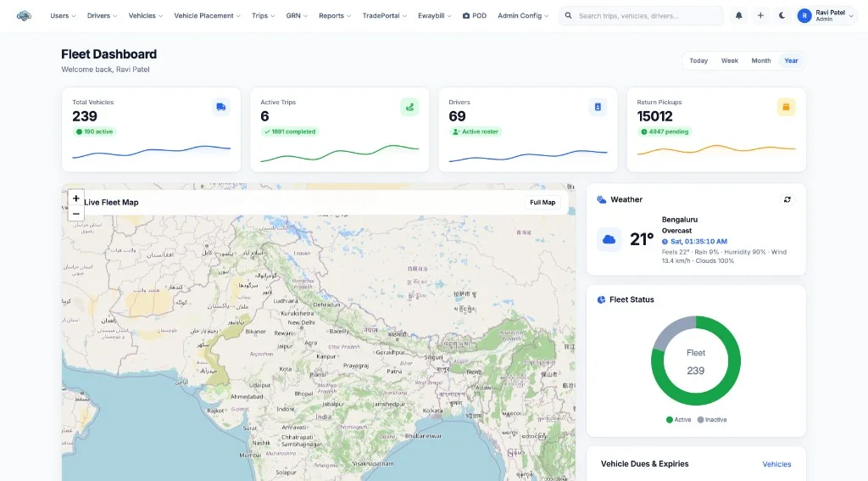This screenshot has height=481, width=868.
Task: Refresh the Weather widget
Action: click(x=787, y=199)
